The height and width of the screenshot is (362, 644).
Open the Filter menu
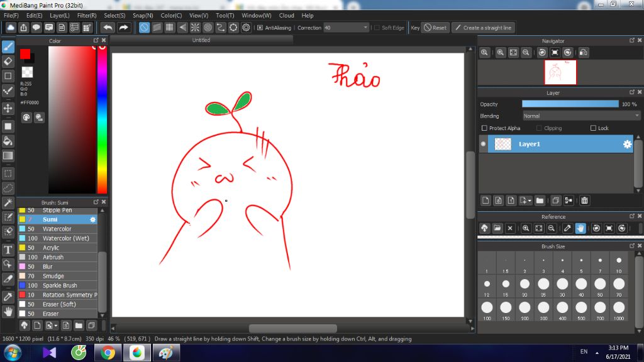point(87,16)
